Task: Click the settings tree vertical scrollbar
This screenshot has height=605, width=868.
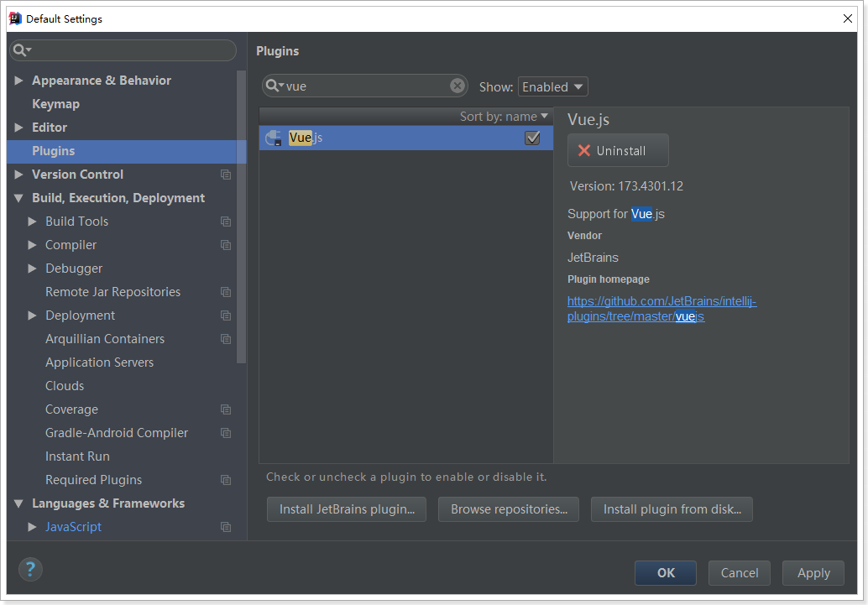Action: pos(242,218)
